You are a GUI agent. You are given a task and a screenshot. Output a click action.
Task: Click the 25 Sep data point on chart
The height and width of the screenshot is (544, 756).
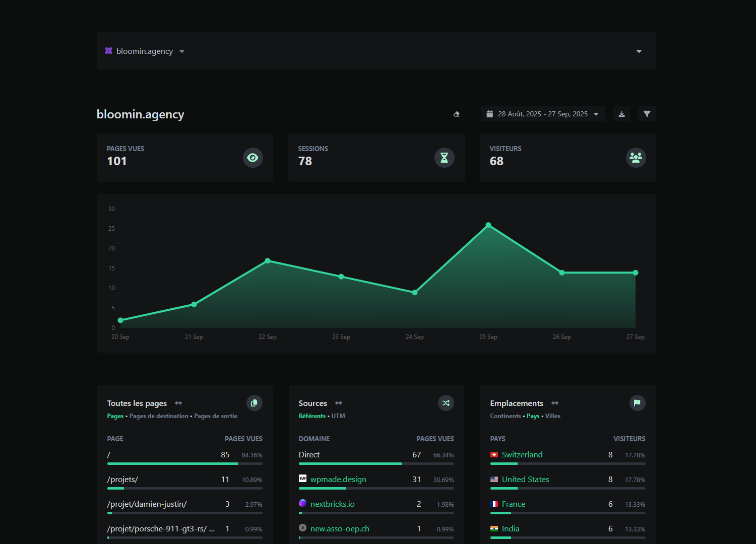coord(488,225)
